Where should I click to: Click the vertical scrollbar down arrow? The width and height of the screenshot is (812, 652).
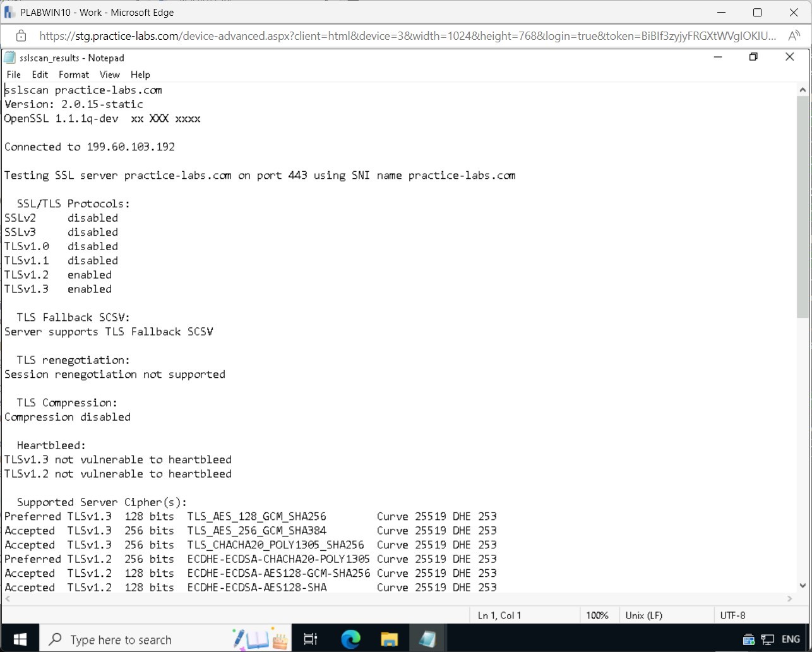click(x=803, y=586)
